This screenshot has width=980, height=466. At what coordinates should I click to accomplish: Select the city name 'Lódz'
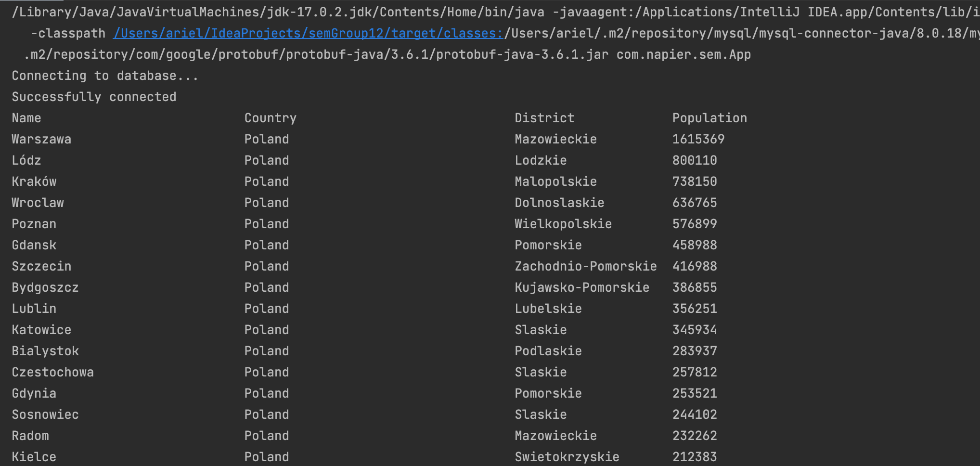pos(26,160)
